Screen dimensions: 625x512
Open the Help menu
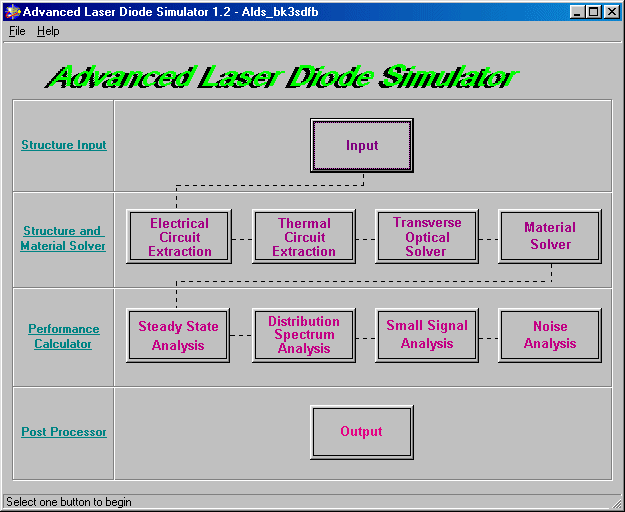48,31
